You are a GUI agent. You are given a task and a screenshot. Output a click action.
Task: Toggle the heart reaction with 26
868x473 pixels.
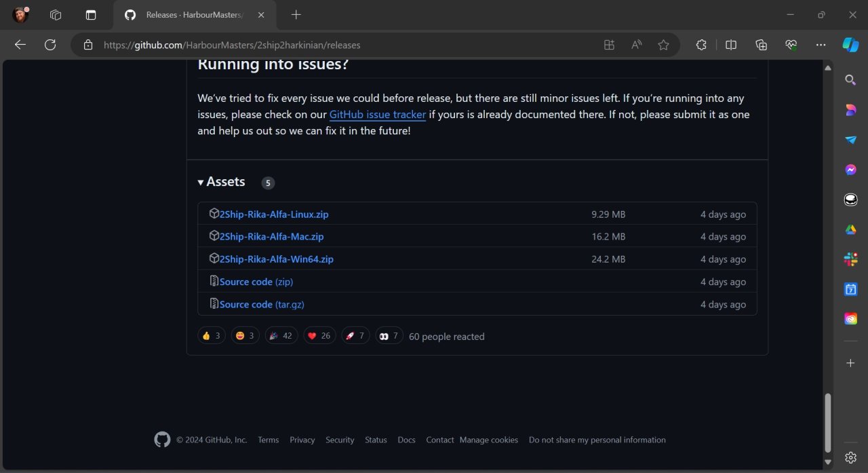319,336
